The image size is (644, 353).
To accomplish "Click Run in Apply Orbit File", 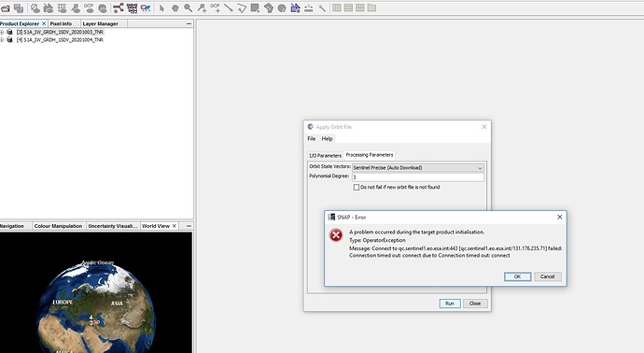I will point(450,304).
